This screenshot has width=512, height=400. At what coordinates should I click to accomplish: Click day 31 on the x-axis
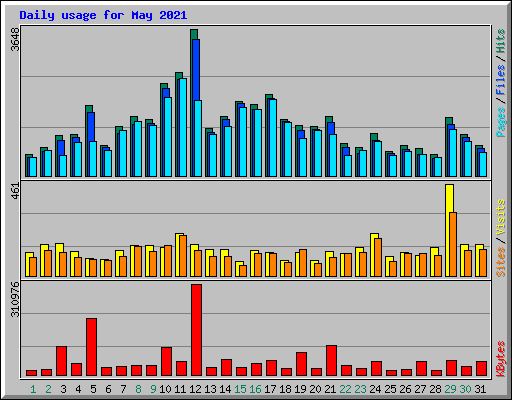tap(480, 389)
